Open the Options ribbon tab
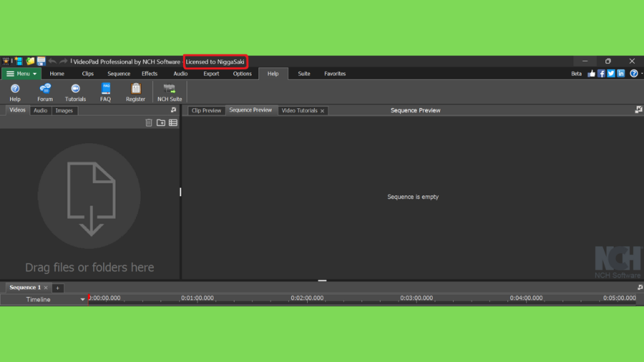Viewport: 644px width, 362px height. point(242,74)
